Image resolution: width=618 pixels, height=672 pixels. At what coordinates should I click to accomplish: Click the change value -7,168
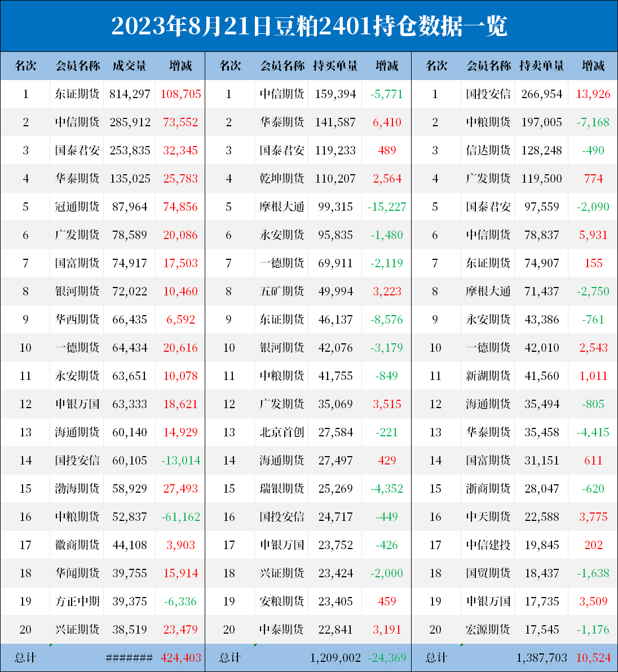pos(593,122)
